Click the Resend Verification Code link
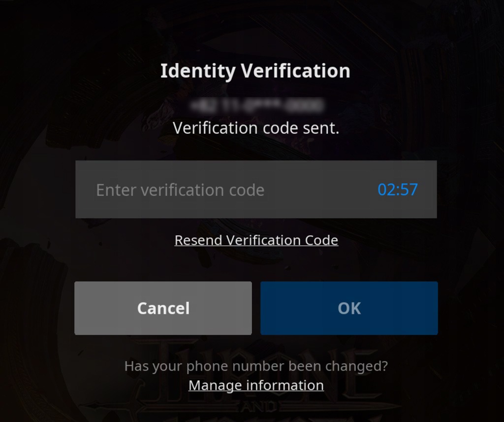The image size is (504, 422). 256,240
